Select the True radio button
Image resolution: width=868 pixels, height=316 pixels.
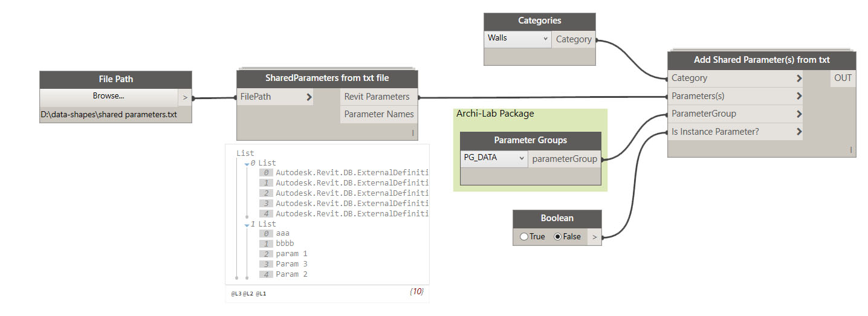pyautogui.click(x=523, y=237)
